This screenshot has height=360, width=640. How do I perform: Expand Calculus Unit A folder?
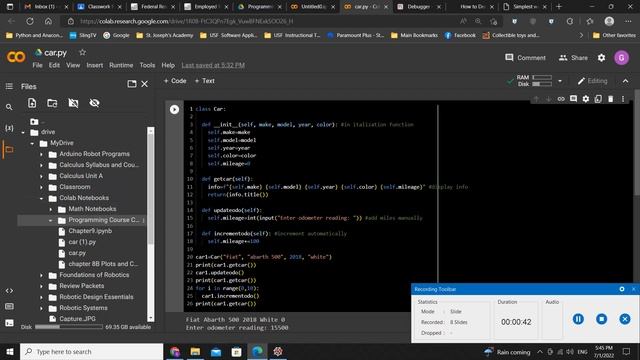[x=41, y=176]
